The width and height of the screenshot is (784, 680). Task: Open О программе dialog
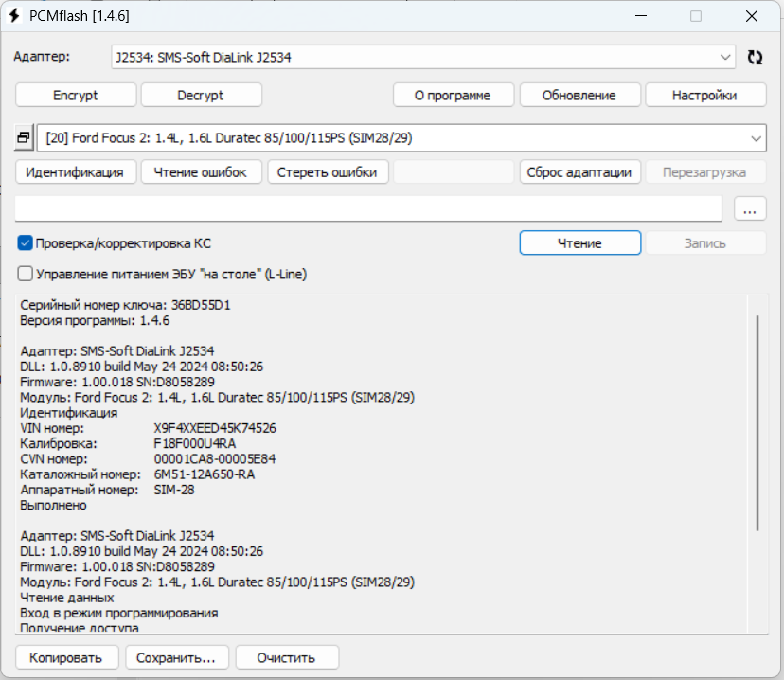[454, 95]
